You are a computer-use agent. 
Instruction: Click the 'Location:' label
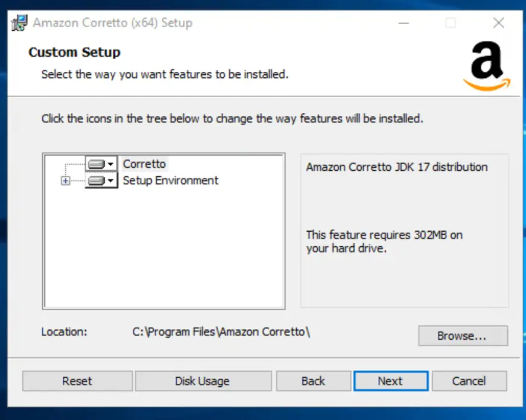tap(64, 332)
